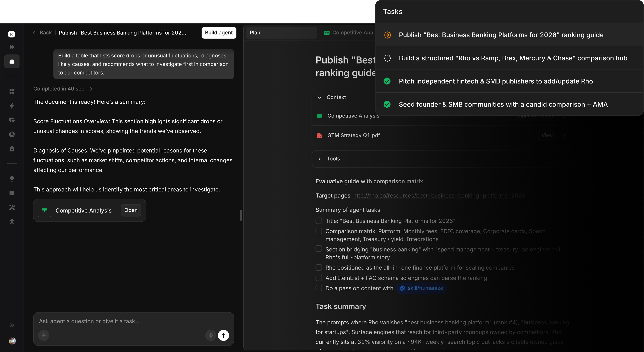
Task: Check the Add ItemList + FAQ schema checkbox
Action: point(319,278)
